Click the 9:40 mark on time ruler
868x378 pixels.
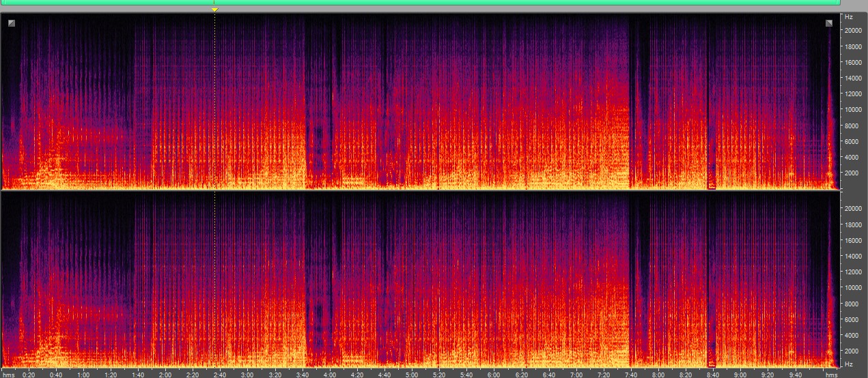coord(795,375)
